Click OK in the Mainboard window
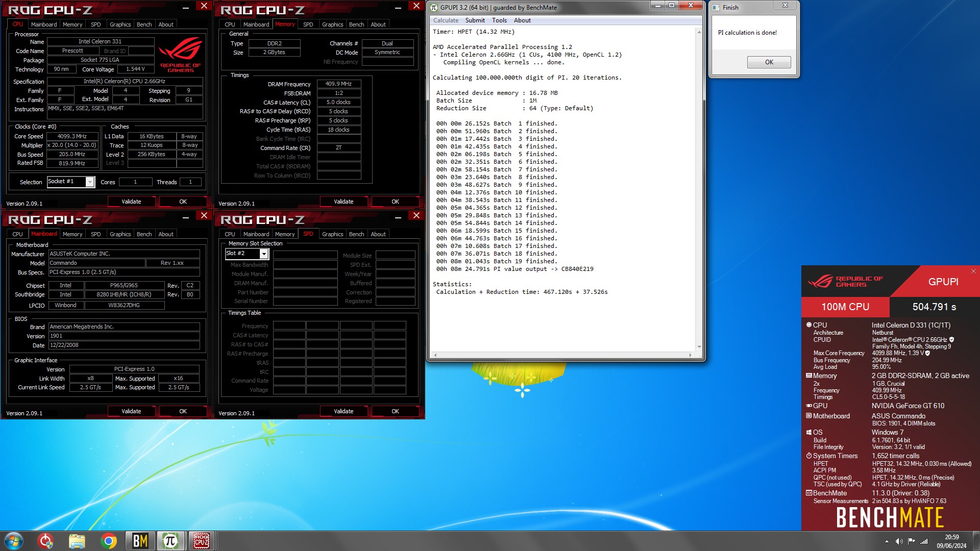Image resolution: width=980 pixels, height=551 pixels. coord(183,411)
